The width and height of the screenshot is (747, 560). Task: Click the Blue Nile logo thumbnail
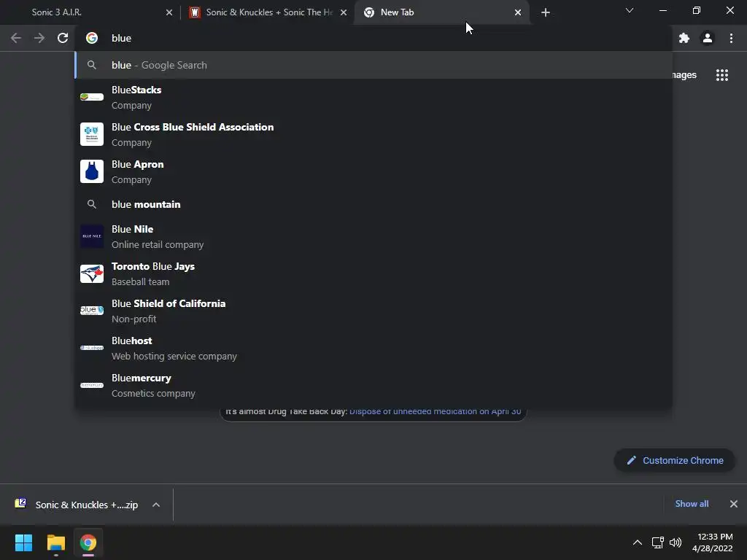point(92,236)
